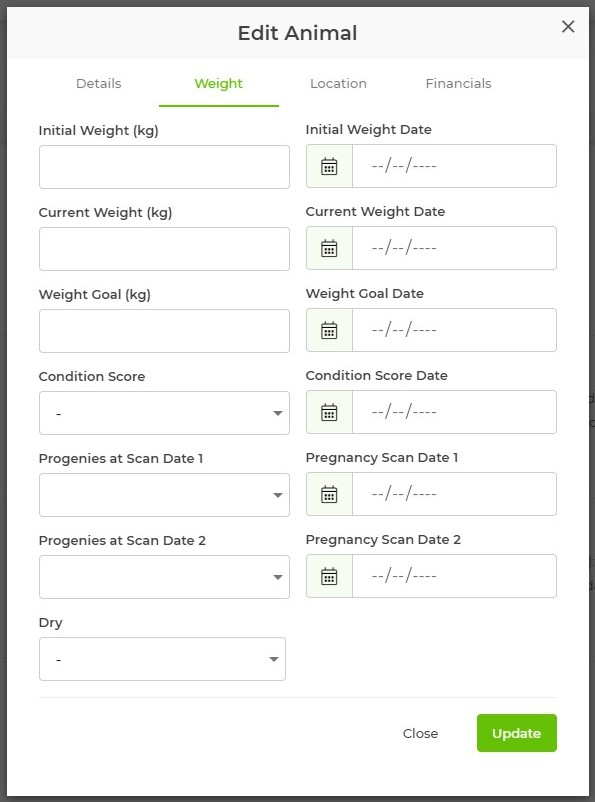This screenshot has height=802, width=595.
Task: Switch to the Location tab
Action: pos(338,83)
